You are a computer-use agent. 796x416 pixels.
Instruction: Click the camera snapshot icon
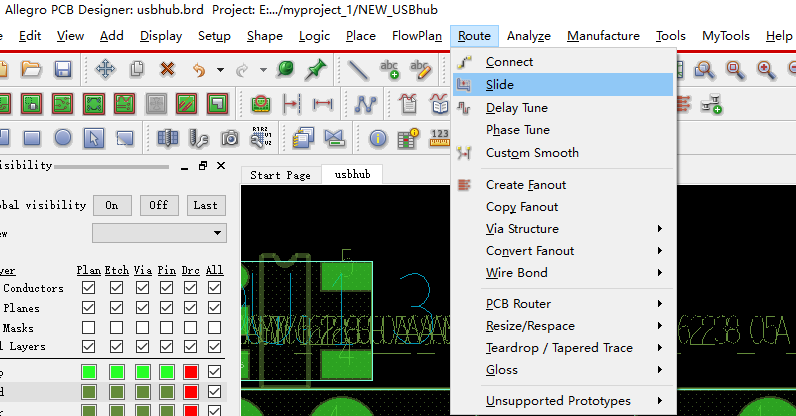pos(230,138)
